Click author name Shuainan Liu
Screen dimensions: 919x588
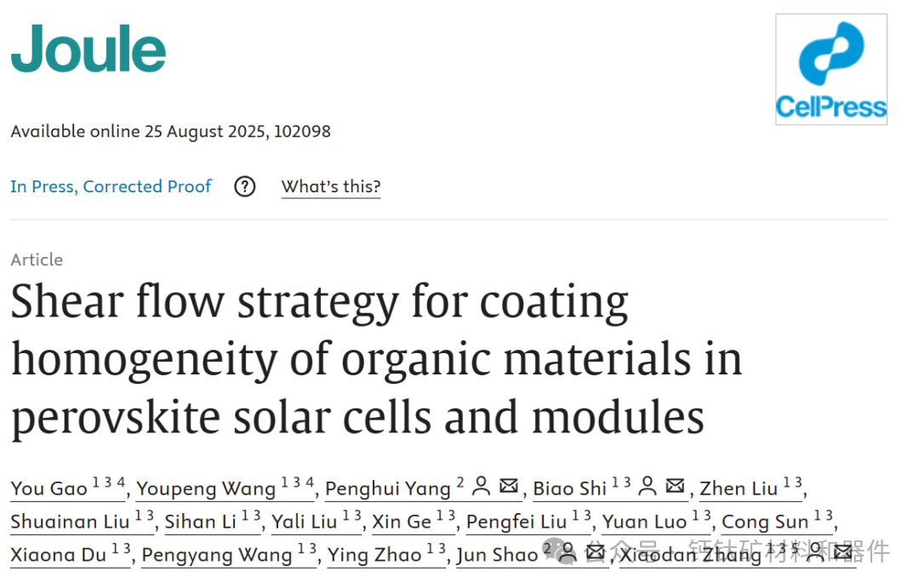click(x=70, y=522)
